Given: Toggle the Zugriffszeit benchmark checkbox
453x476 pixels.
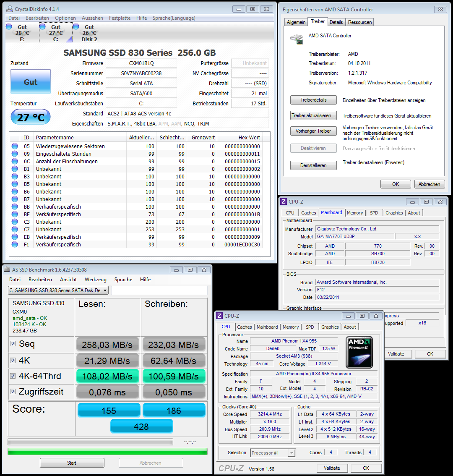Looking at the screenshot, I should pos(13,391).
